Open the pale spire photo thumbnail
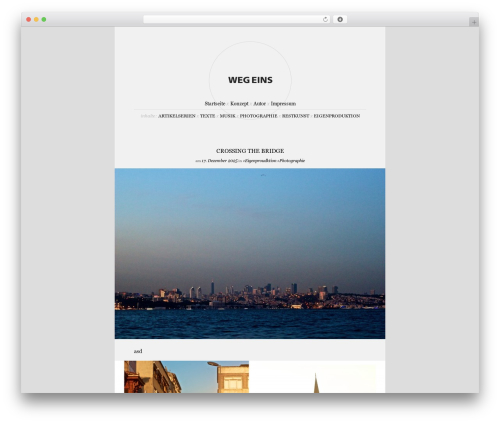The width and height of the screenshot is (500, 423). tap(314, 378)
